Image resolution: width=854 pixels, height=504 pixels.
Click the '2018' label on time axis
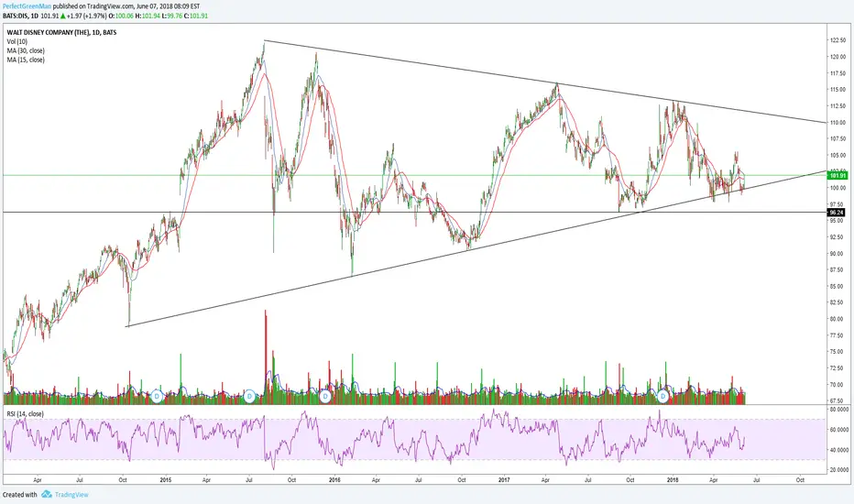coord(673,480)
